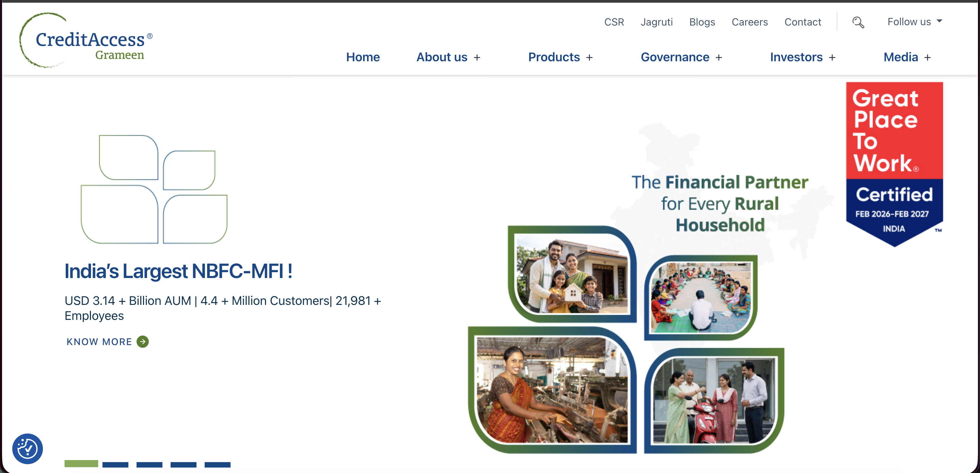Screen dimensions: 980x473
Task: Jump to the fourth carousel slide indicator
Action: 184,464
